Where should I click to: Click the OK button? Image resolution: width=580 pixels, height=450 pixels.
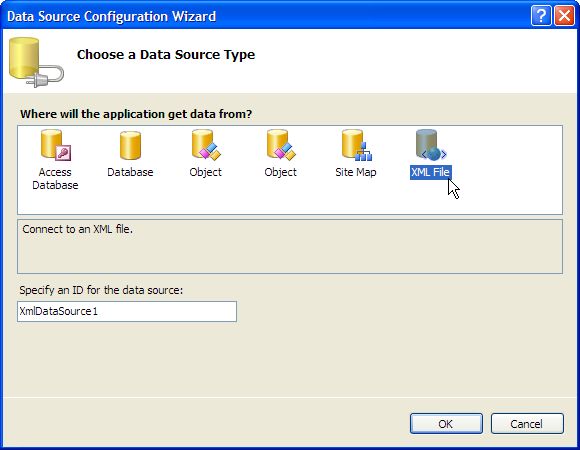[x=446, y=423]
